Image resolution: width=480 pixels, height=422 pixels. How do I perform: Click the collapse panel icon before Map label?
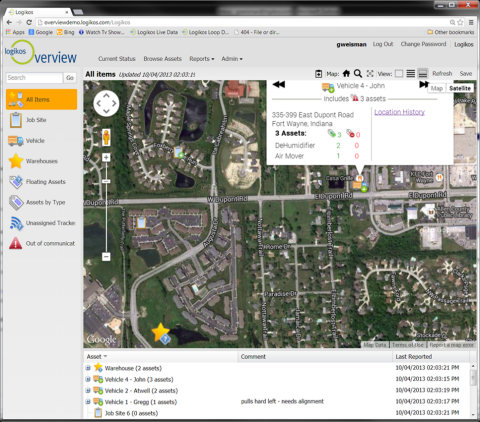318,74
